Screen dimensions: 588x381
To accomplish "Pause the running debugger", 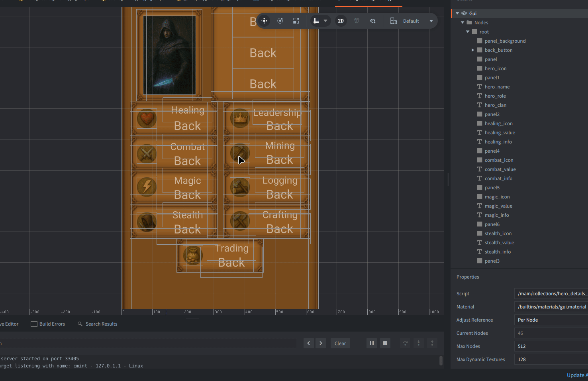I will coord(372,343).
